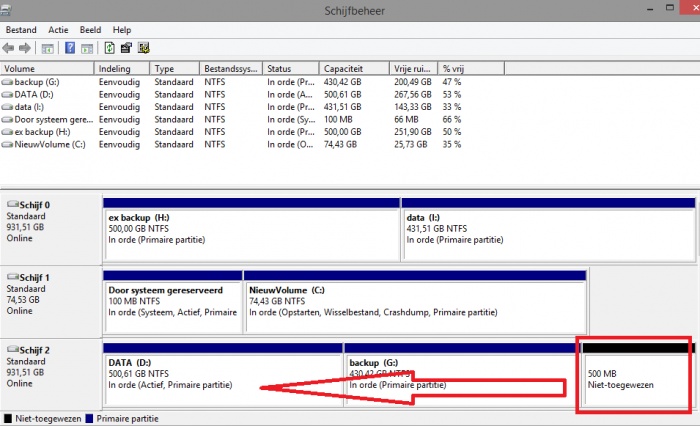Click drive icon of Door systeem gere... row
This screenshot has width=700, height=426.
point(7,120)
